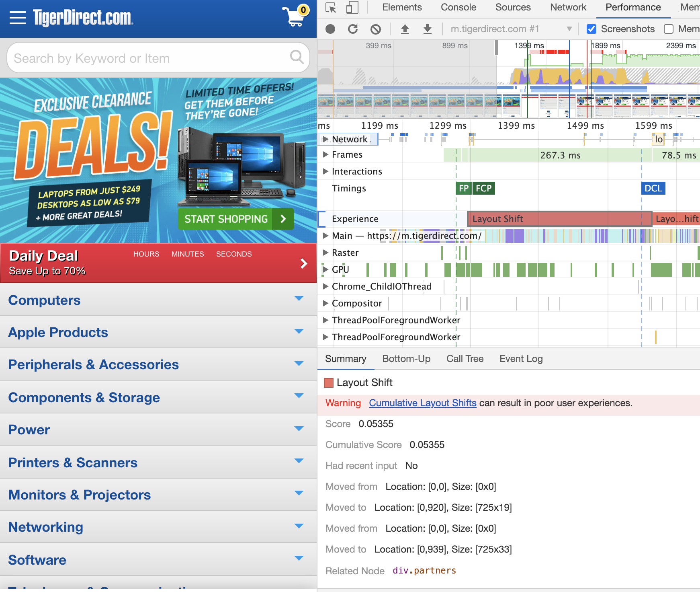700x592 pixels.
Task: Expand the Components & Storage category
Action: click(x=158, y=397)
